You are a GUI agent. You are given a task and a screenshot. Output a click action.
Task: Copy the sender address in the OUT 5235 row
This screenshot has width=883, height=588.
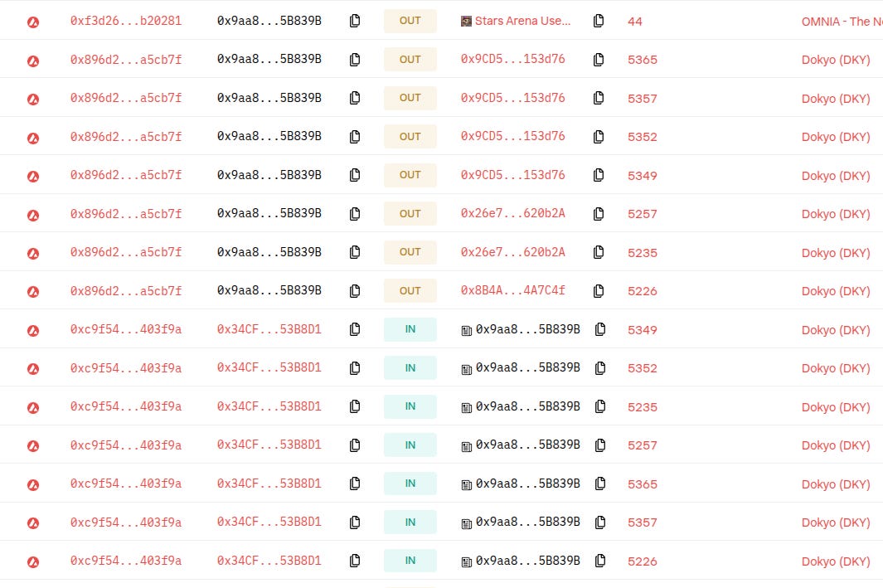coord(355,252)
